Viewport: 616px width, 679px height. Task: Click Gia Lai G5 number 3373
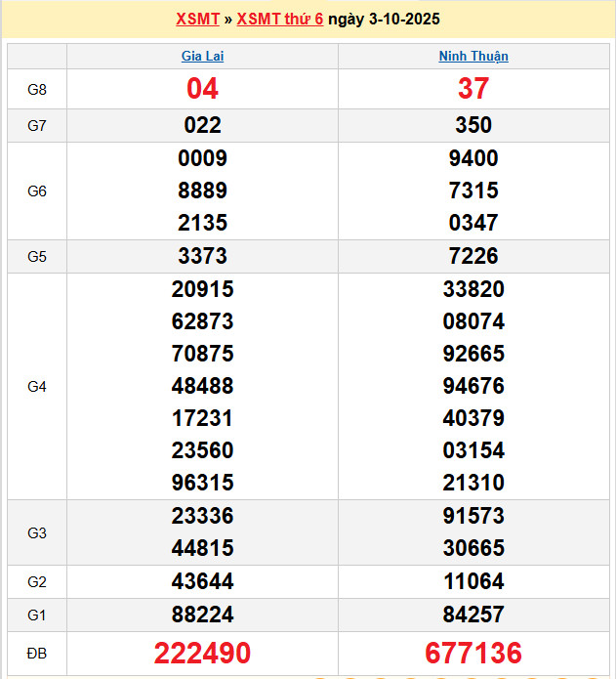click(202, 256)
